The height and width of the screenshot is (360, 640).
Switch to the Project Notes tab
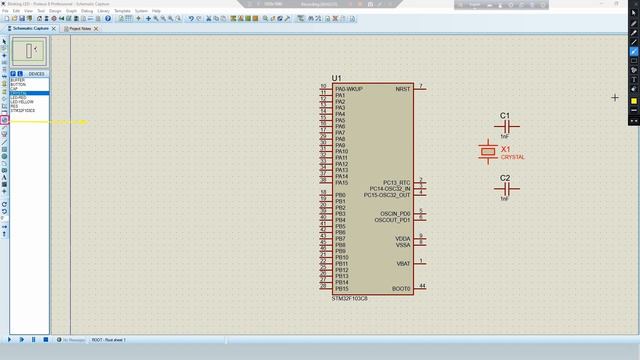pyautogui.click(x=80, y=29)
